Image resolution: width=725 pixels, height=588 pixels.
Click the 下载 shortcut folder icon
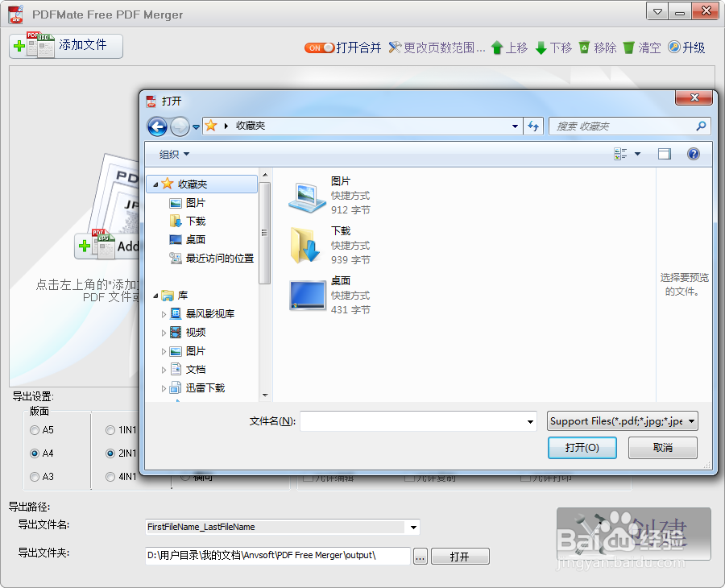click(x=305, y=245)
